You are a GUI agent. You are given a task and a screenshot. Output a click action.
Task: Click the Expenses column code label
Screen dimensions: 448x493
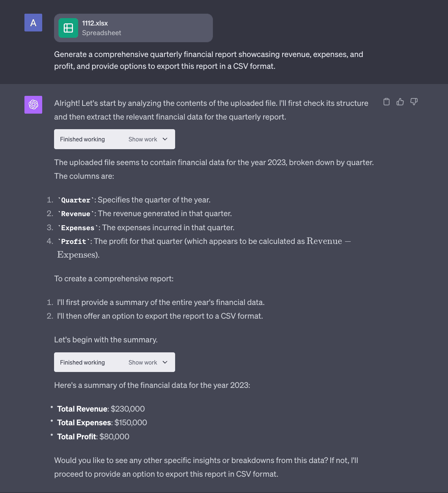[x=78, y=228]
